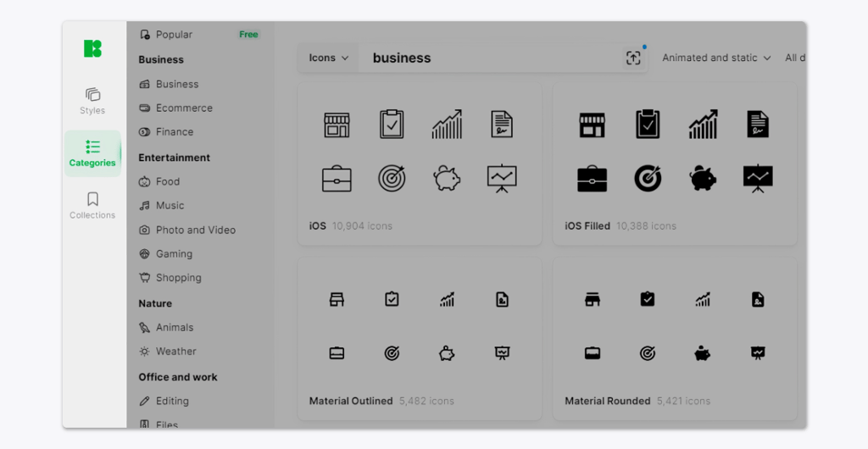Open the Animals category
Viewport: 868px width, 449px height.
pos(166,327)
